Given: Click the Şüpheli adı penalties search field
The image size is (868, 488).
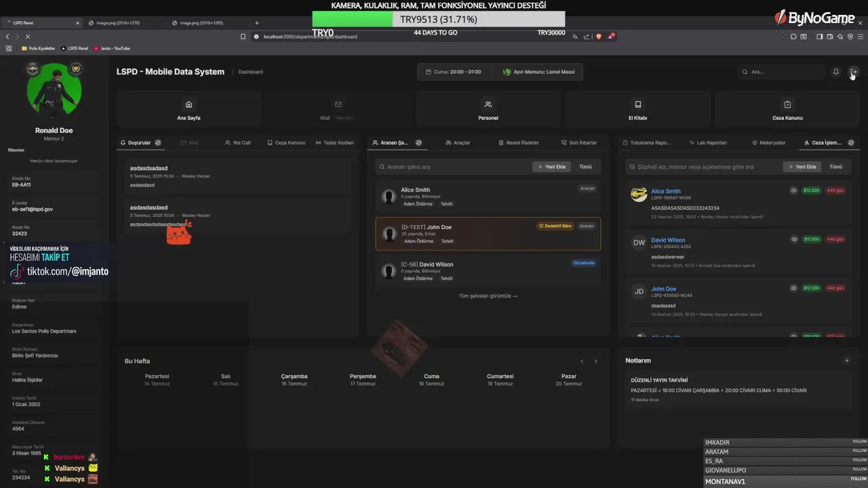Looking at the screenshot, I should 703,167.
